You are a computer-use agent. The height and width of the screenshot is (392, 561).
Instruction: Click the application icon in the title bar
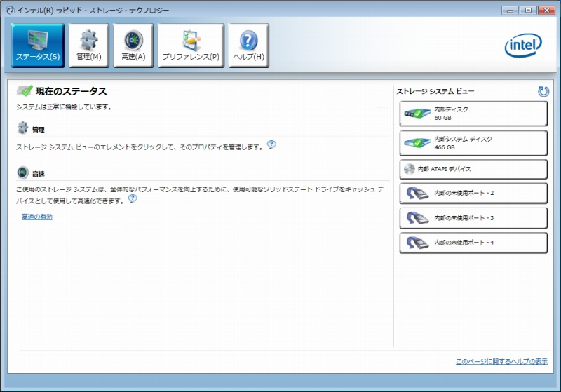[10, 10]
